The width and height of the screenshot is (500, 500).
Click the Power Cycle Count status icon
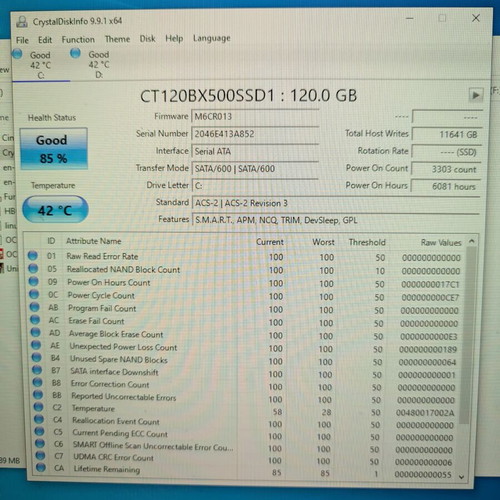pyautogui.click(x=34, y=294)
